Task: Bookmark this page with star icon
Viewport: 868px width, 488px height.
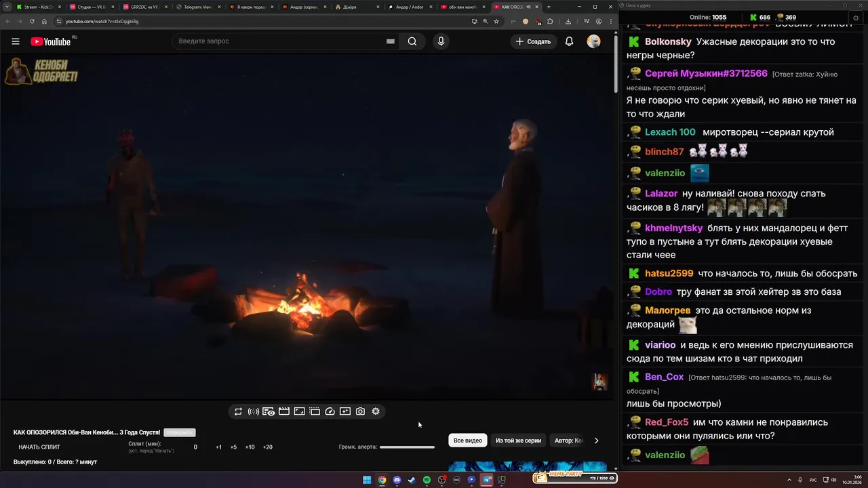Action: [x=496, y=21]
